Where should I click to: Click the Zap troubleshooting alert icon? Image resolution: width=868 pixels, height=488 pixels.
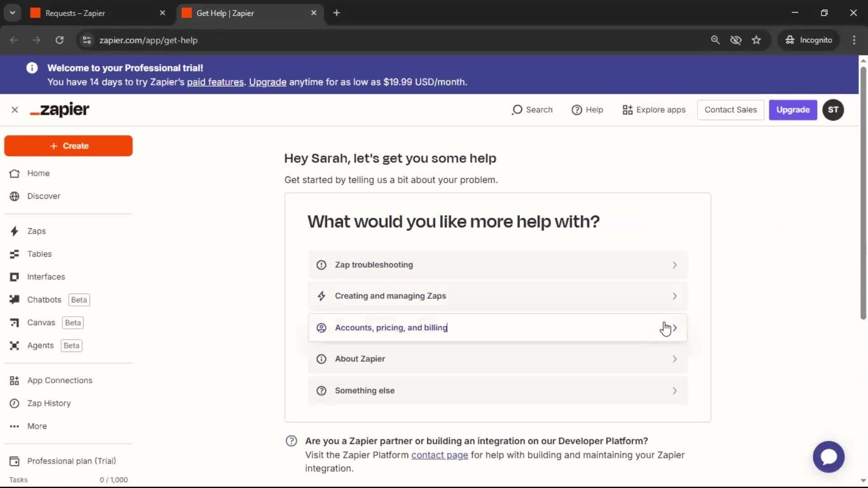click(x=321, y=265)
